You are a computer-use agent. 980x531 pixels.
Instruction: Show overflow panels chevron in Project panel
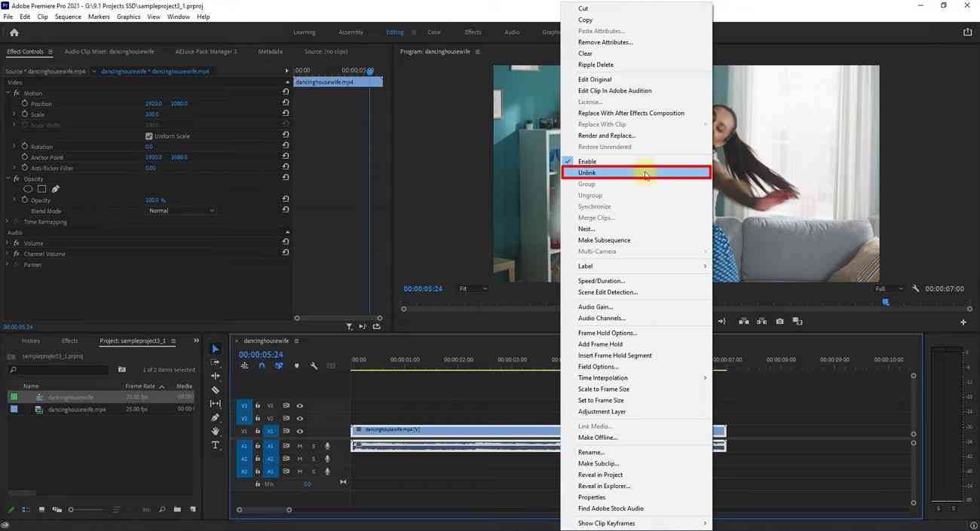[x=196, y=340]
